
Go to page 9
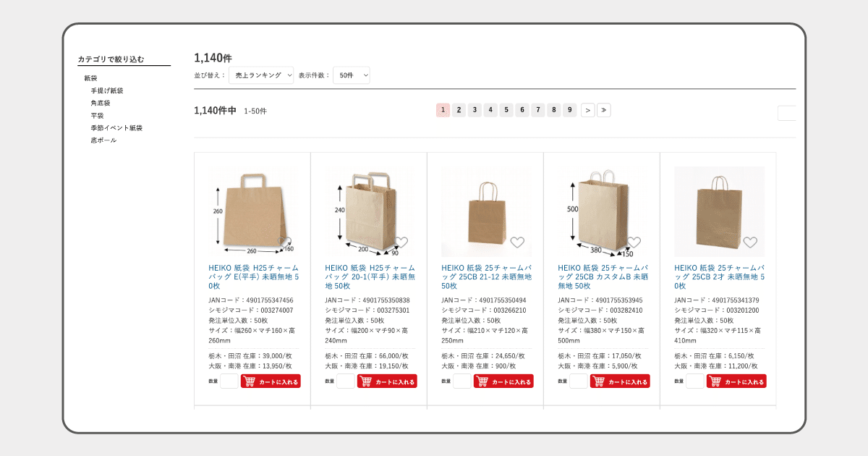click(x=570, y=110)
